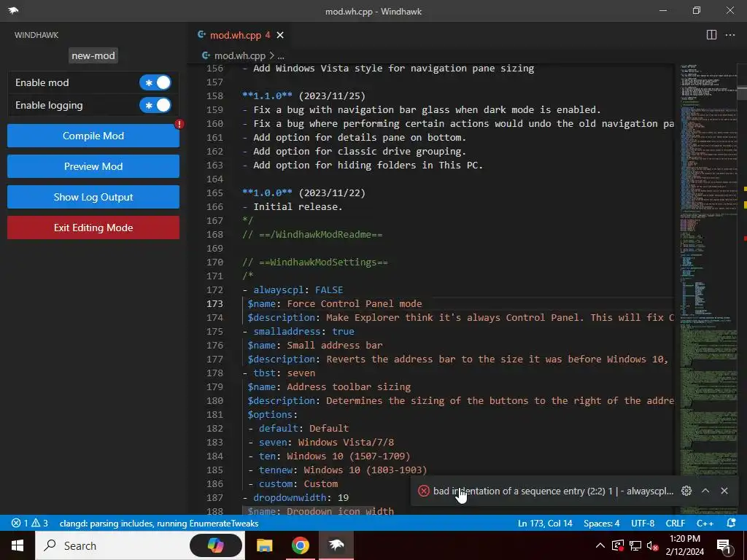The width and height of the screenshot is (747, 560).
Task: Close the mod.wh.cpp tab
Action: pos(280,35)
